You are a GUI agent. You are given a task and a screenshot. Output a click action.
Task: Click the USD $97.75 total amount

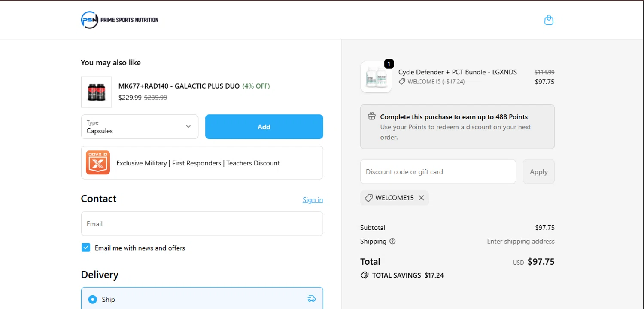[534, 262]
